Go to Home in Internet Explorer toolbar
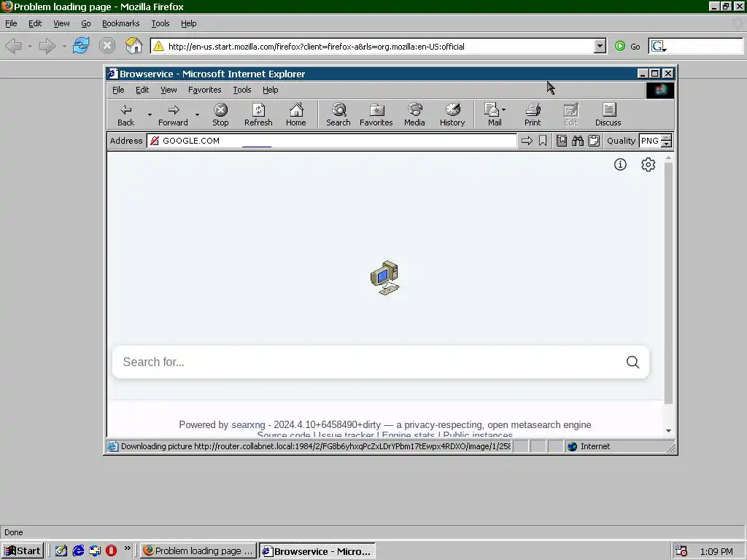The height and width of the screenshot is (560, 747). [x=296, y=115]
